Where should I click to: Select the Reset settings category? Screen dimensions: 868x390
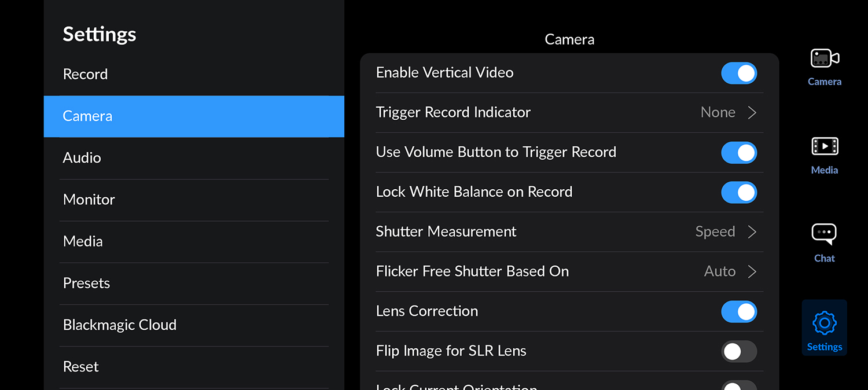point(81,366)
